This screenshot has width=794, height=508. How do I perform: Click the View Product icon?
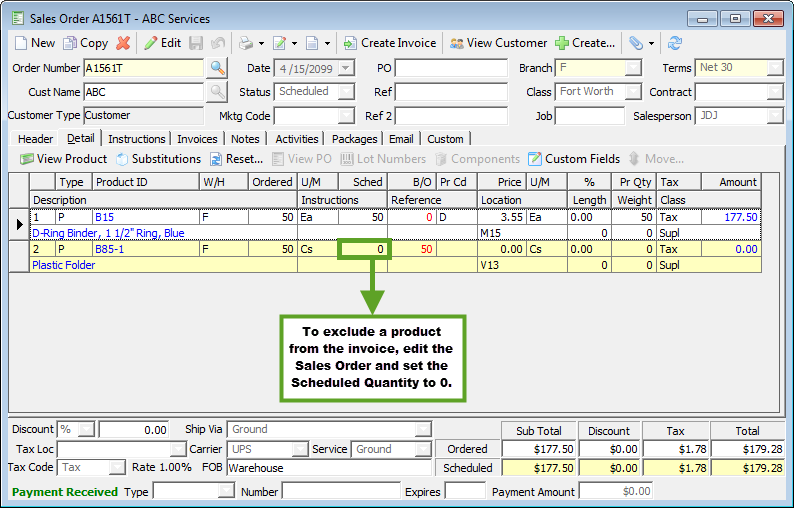coord(27,159)
